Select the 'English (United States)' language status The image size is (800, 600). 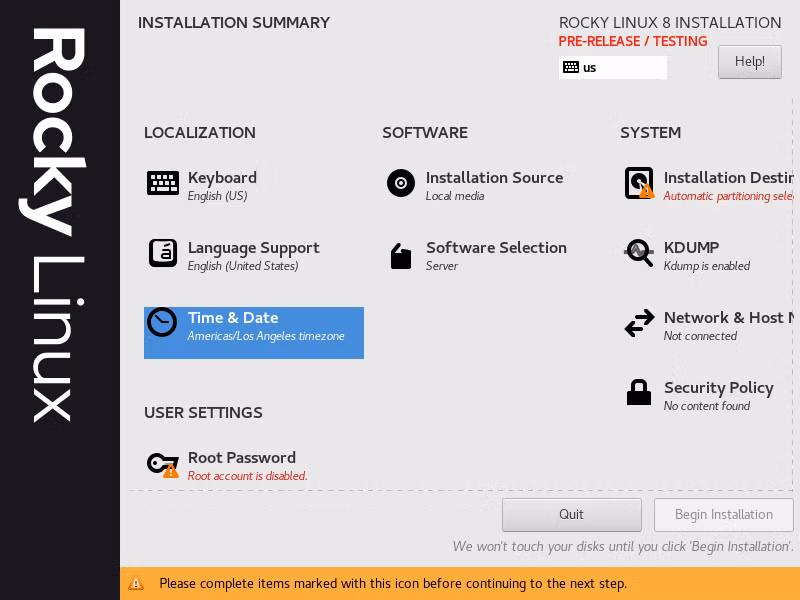click(243, 266)
